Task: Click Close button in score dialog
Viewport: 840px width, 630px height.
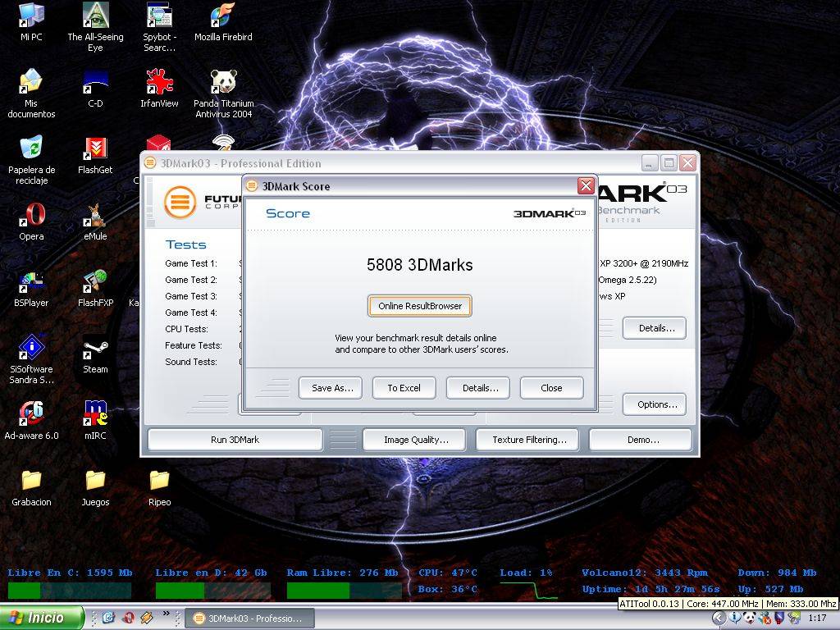Action: pos(552,388)
